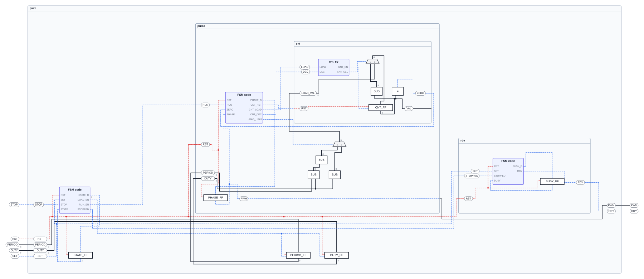Click the pwm module title label

pyautogui.click(x=33, y=8)
